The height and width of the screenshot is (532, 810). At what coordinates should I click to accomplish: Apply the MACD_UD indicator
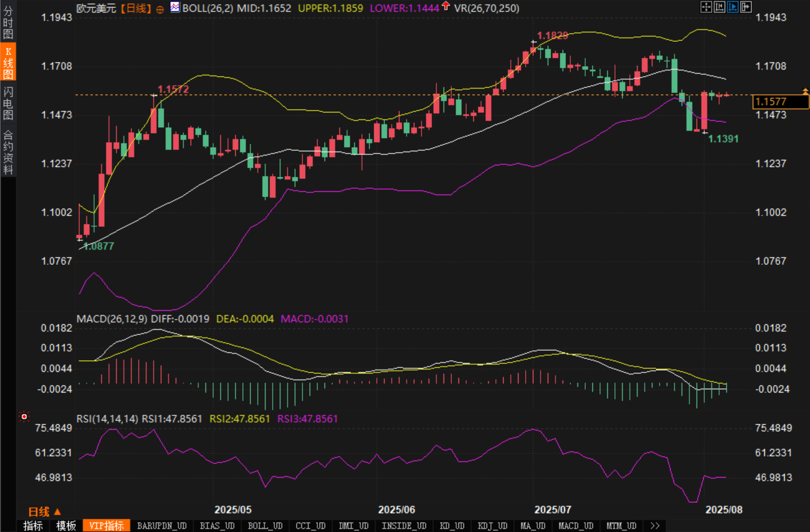pos(576,526)
